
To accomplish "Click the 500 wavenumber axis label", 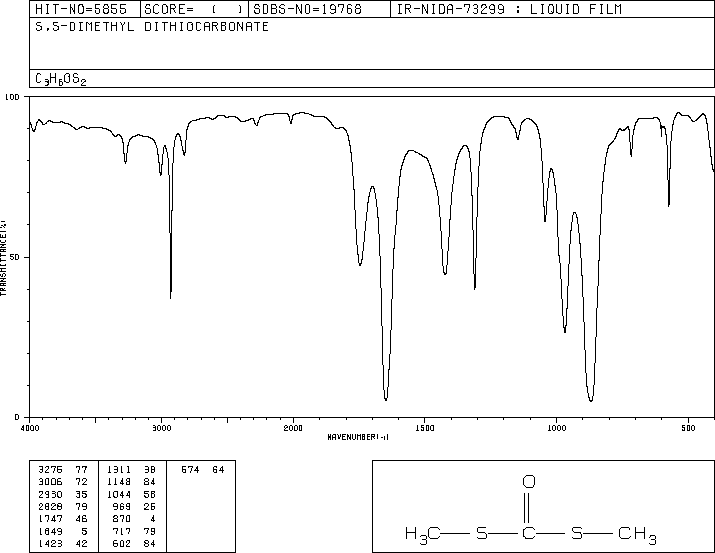I will (x=688, y=428).
